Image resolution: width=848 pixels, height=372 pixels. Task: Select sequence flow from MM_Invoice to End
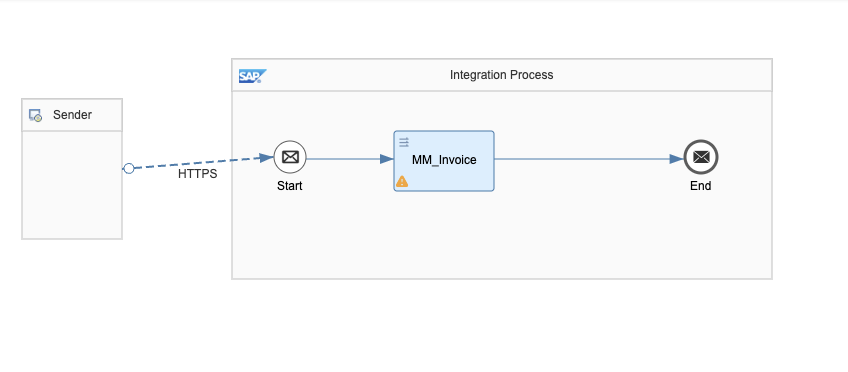pos(589,159)
